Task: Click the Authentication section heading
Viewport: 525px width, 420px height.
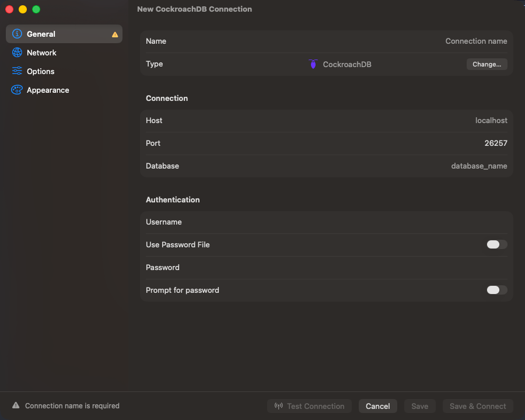Action: pyautogui.click(x=173, y=199)
